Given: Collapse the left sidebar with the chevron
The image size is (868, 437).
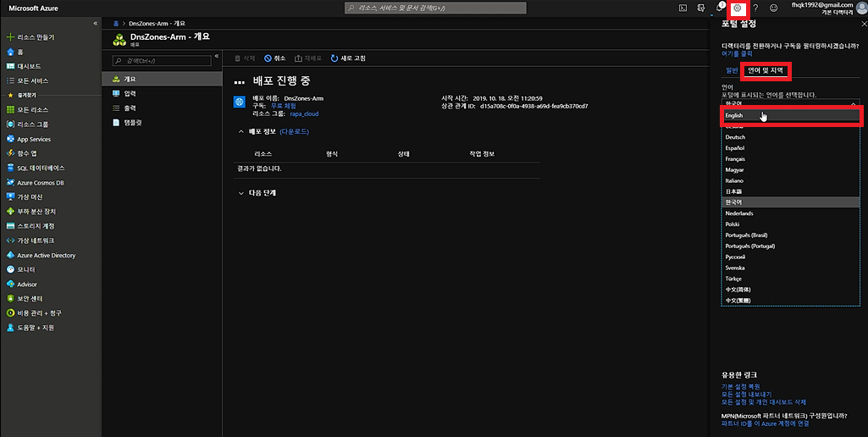Looking at the screenshot, I should [95, 23].
